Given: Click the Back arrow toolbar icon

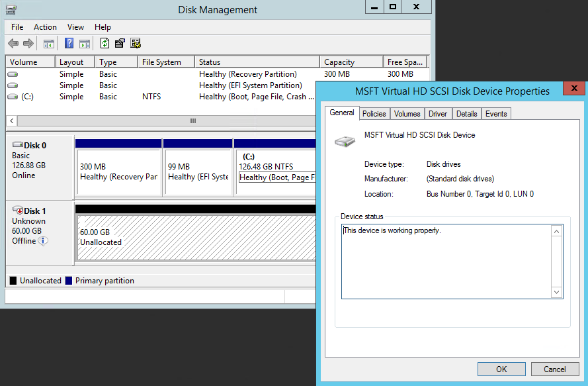Looking at the screenshot, I should (x=13, y=44).
